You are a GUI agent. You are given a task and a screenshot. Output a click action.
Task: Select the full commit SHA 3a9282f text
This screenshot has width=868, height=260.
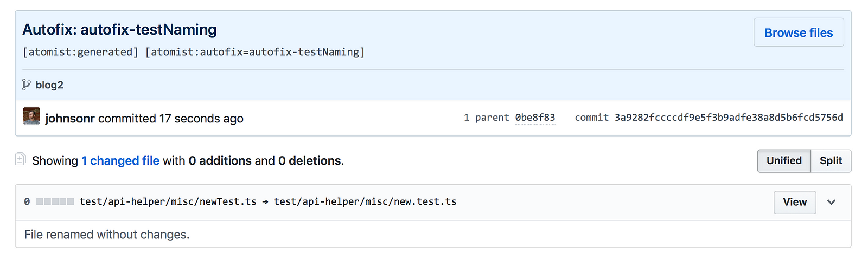[x=729, y=118]
